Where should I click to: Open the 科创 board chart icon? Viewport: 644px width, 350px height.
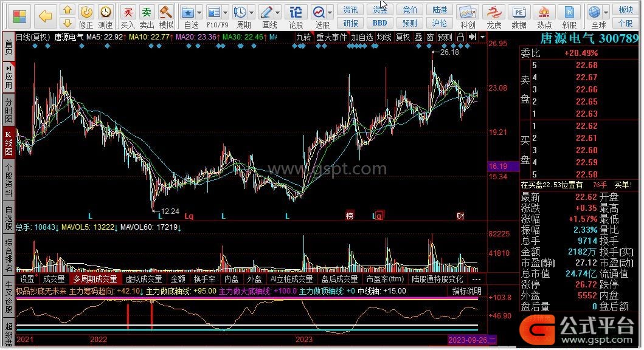coord(468,12)
